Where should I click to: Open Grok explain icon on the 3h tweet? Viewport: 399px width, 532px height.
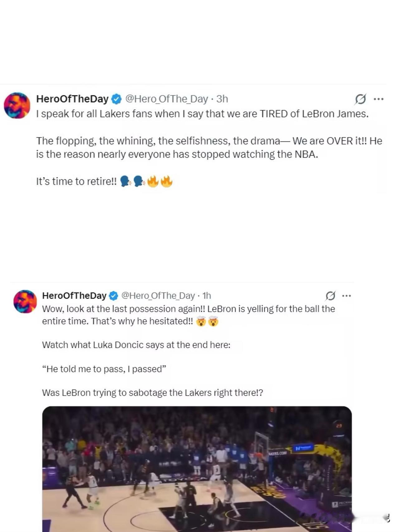click(x=360, y=99)
